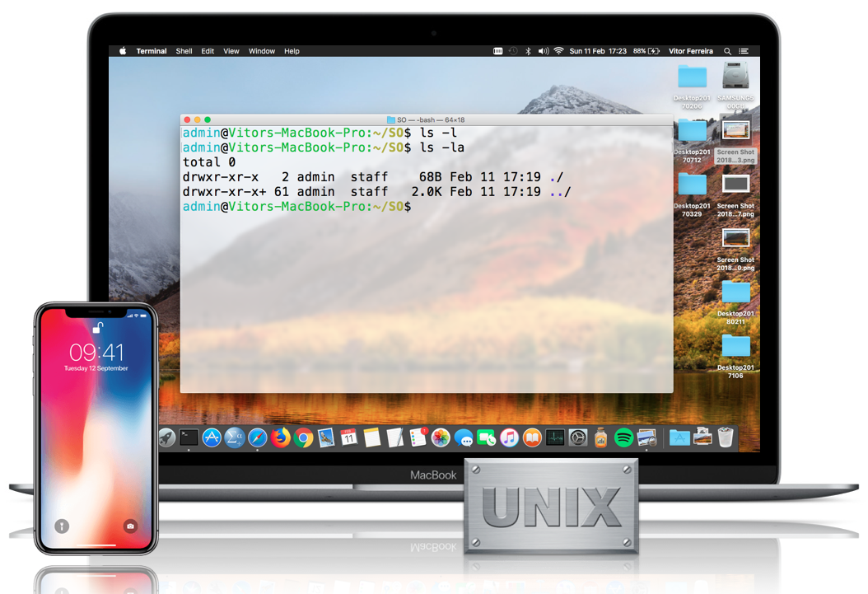Open the Sigma-alpha equation app in the Dock
868x594 pixels.
click(x=235, y=438)
